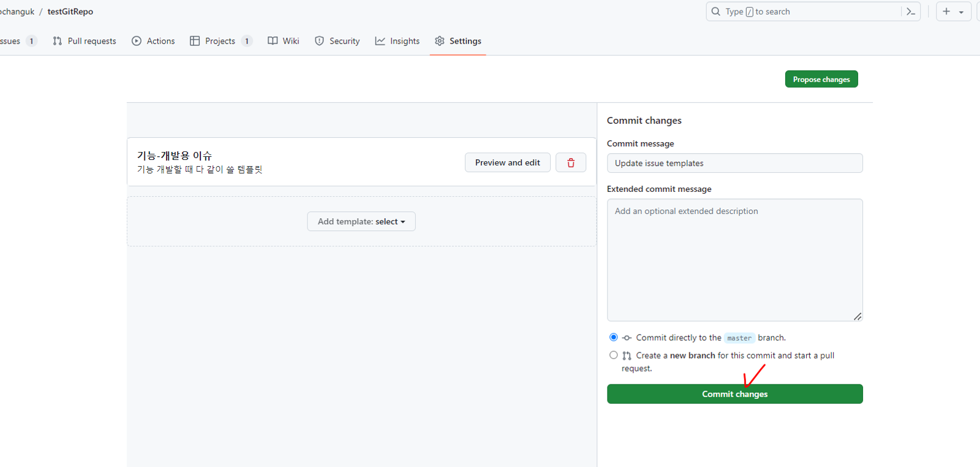Grab the text area resize handle
Viewport: 980px width, 467px height.
858,316
